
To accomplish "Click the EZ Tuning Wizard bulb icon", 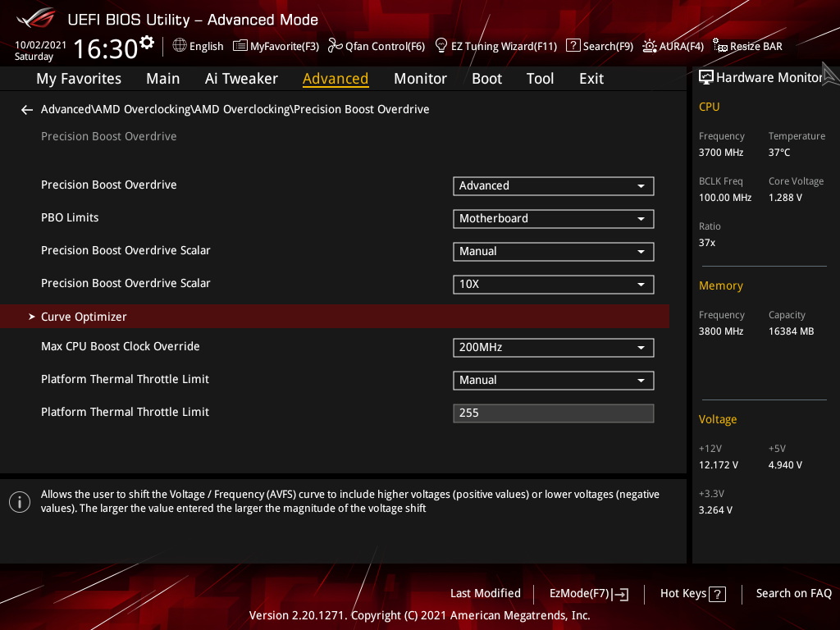I will pos(441,46).
